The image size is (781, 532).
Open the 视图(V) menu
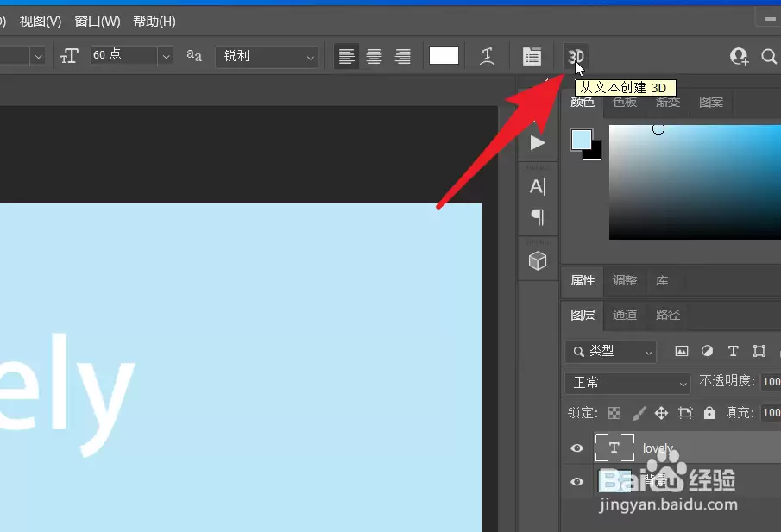[x=41, y=22]
